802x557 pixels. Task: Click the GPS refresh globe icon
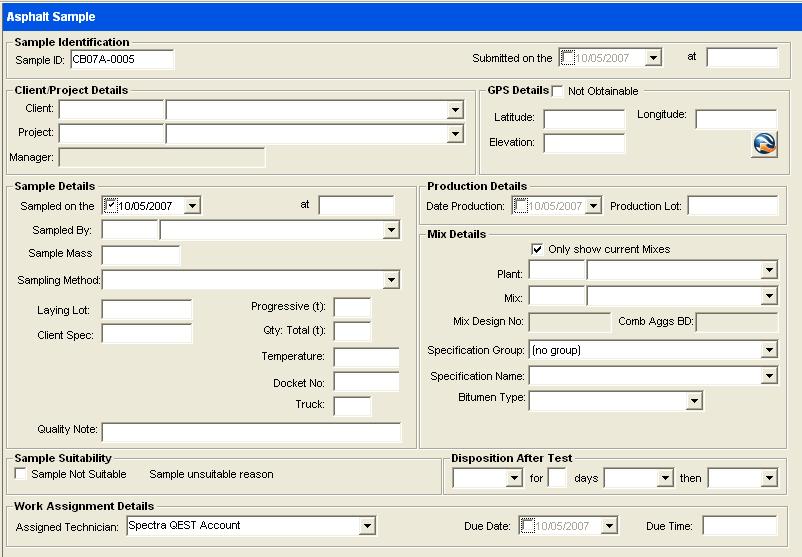[764, 145]
